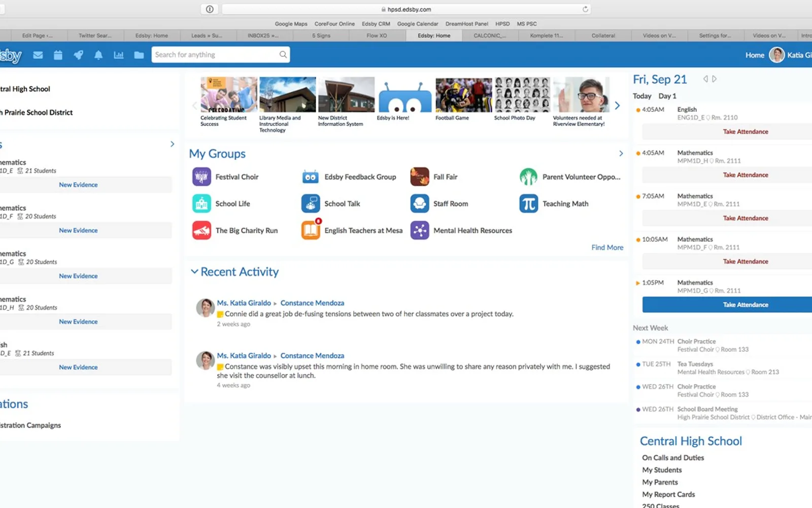This screenshot has width=812, height=508.
Task: Open the Teaching Math pi icon
Action: (x=528, y=204)
